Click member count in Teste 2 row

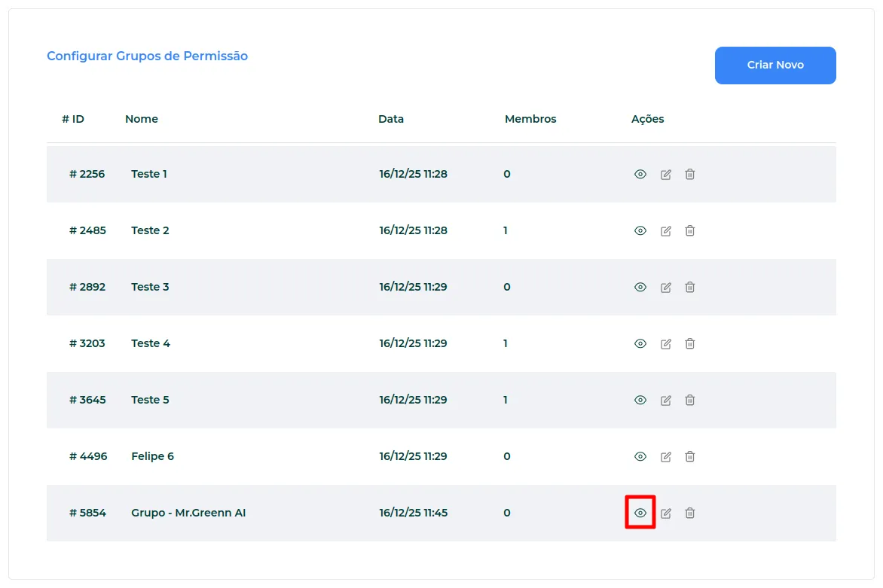click(x=505, y=230)
